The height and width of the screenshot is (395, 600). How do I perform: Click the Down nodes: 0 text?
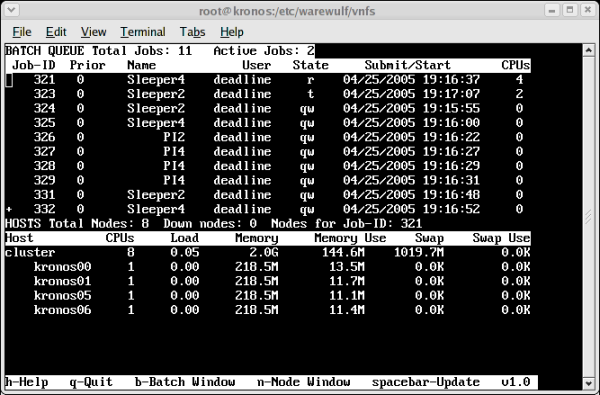(x=210, y=224)
